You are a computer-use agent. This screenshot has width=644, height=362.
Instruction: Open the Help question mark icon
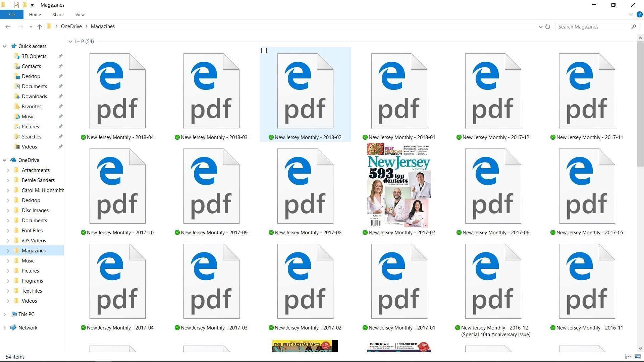(x=640, y=15)
